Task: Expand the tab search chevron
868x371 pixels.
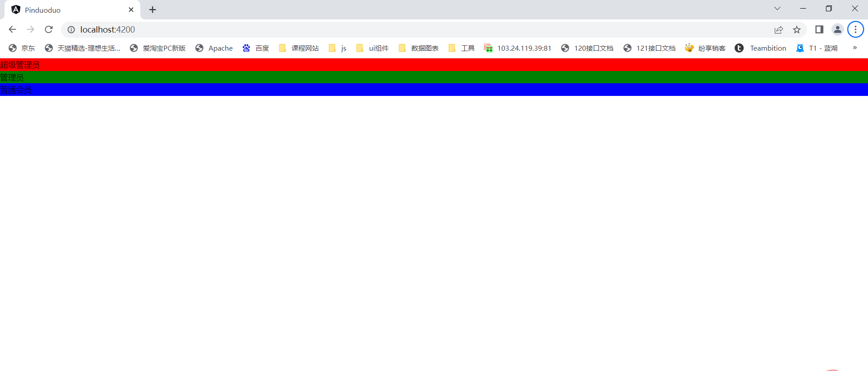Action: pyautogui.click(x=777, y=9)
